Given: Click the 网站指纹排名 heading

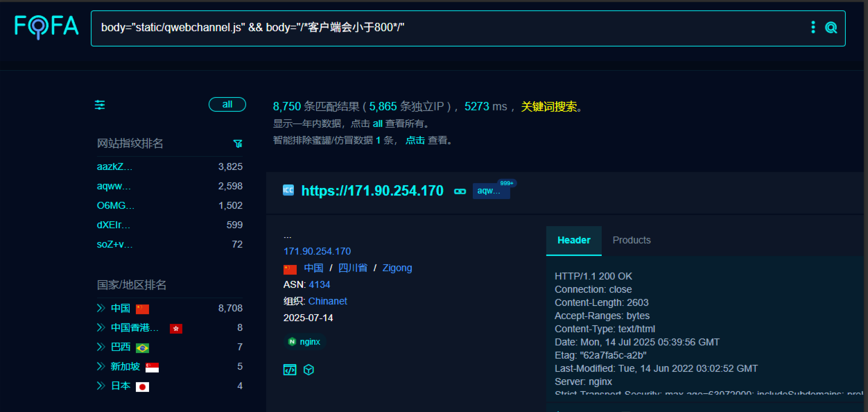Looking at the screenshot, I should (x=130, y=144).
